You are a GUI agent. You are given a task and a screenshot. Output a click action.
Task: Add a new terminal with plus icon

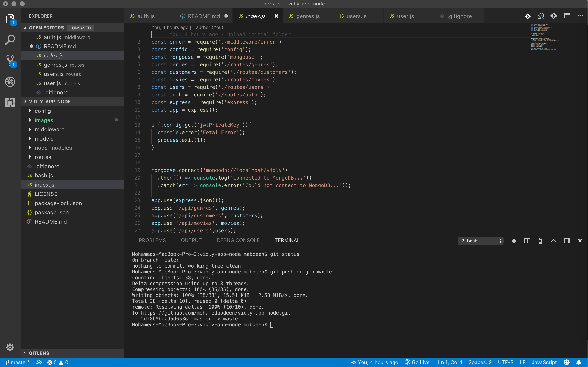click(x=514, y=241)
